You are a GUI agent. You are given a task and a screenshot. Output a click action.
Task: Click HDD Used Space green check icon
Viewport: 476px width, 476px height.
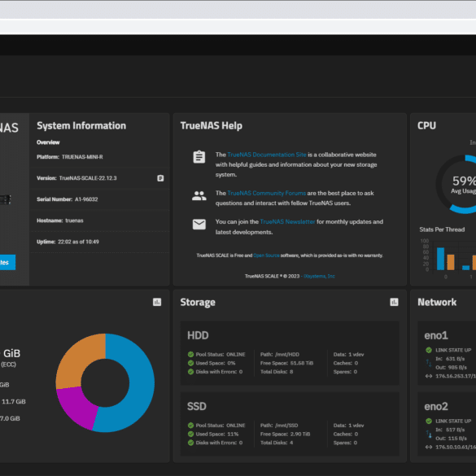[190, 363]
